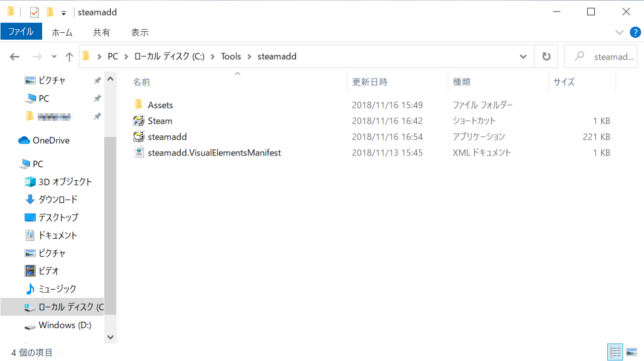
Task: Open ダウンロード in navigation pane
Action: click(x=58, y=199)
